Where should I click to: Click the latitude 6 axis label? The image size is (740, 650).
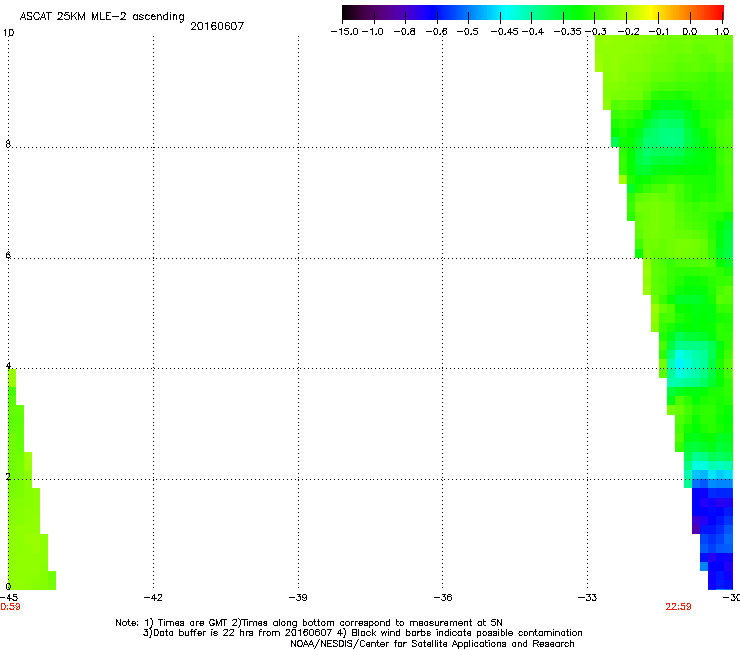click(8, 255)
